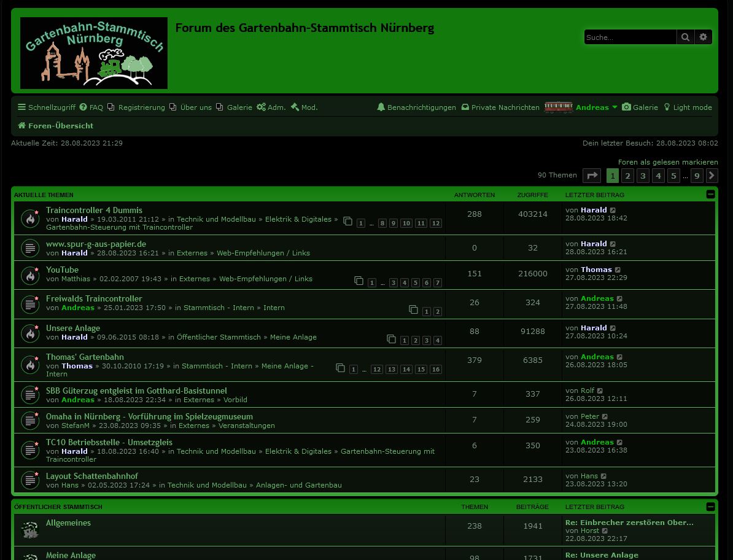Click the next page arrow
Screen dimensions: 733x560
click(712, 176)
